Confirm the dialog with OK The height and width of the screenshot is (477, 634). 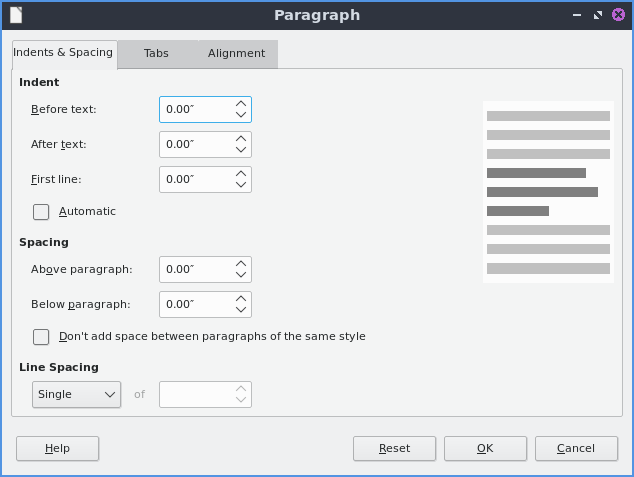pos(485,449)
